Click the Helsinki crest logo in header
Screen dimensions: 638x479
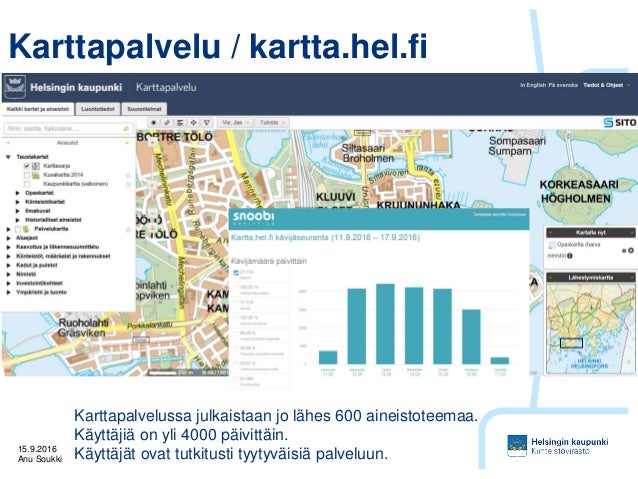click(x=15, y=87)
